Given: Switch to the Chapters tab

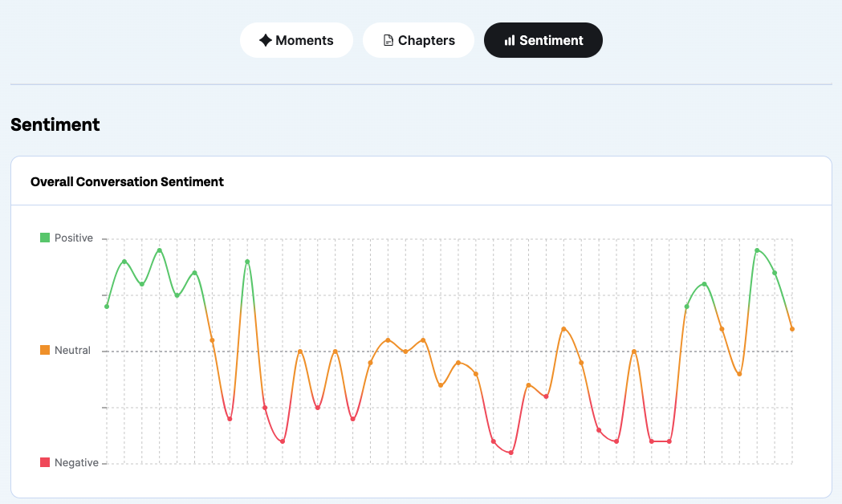Looking at the screenshot, I should pyautogui.click(x=418, y=40).
